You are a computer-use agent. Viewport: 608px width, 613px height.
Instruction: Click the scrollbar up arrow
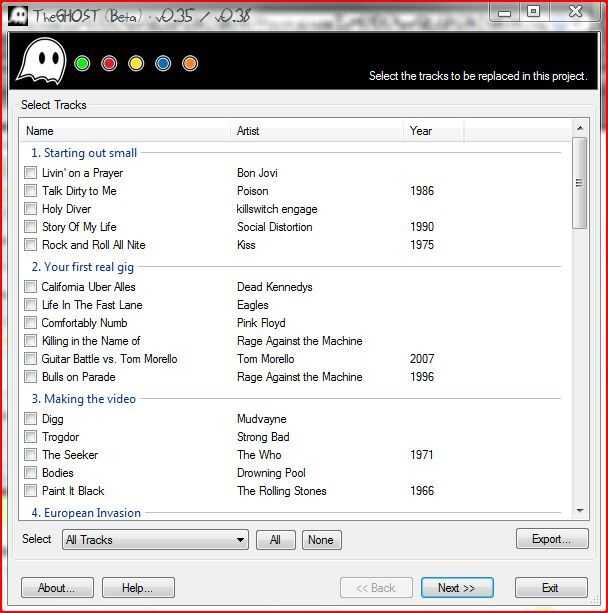coord(580,128)
